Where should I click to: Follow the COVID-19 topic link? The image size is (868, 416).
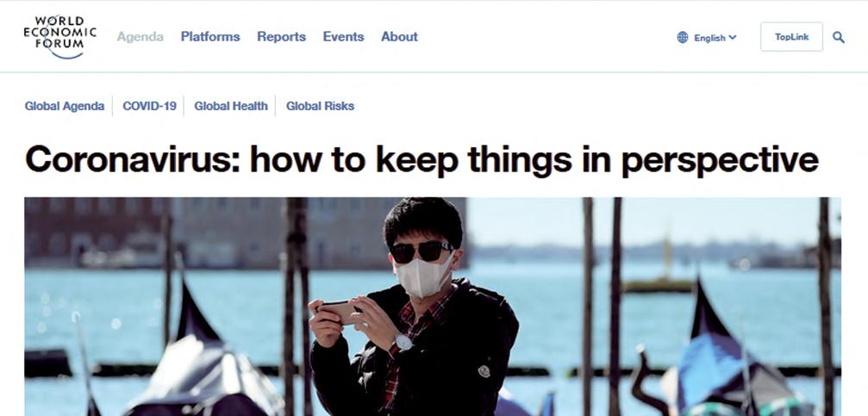149,106
